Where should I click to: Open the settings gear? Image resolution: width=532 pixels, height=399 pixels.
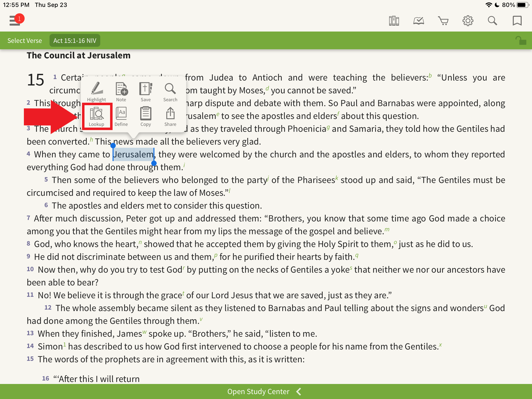click(x=468, y=21)
